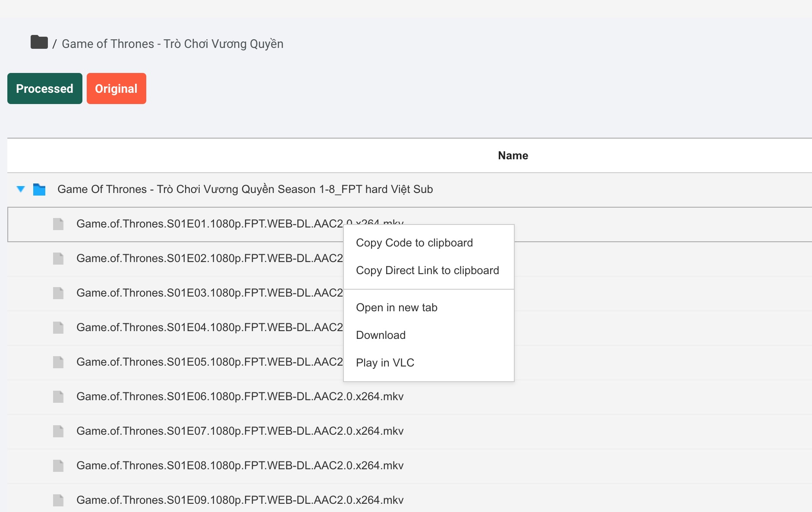The height and width of the screenshot is (512, 812).
Task: Select file Game.of.Thrones.S01E05 row text
Action: click(210, 362)
